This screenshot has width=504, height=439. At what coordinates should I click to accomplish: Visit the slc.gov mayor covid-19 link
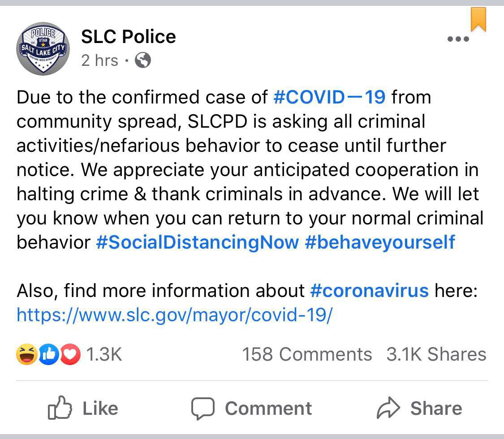pyautogui.click(x=174, y=315)
